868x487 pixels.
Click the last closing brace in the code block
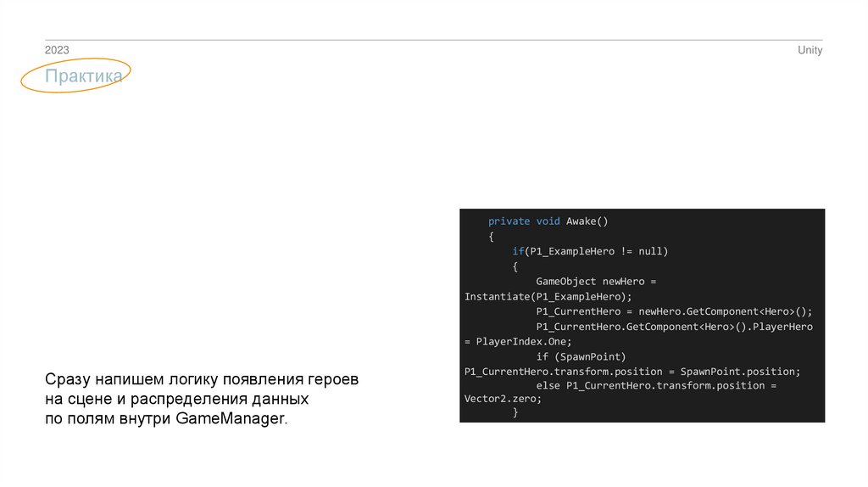[x=515, y=412]
